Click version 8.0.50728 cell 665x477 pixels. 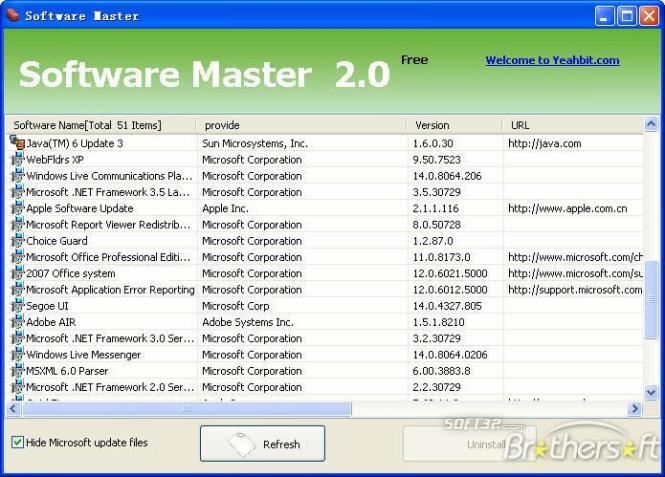point(436,225)
